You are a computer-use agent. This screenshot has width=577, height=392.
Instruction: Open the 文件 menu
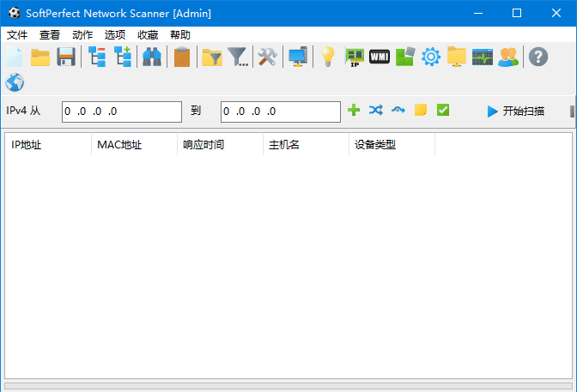(x=17, y=35)
